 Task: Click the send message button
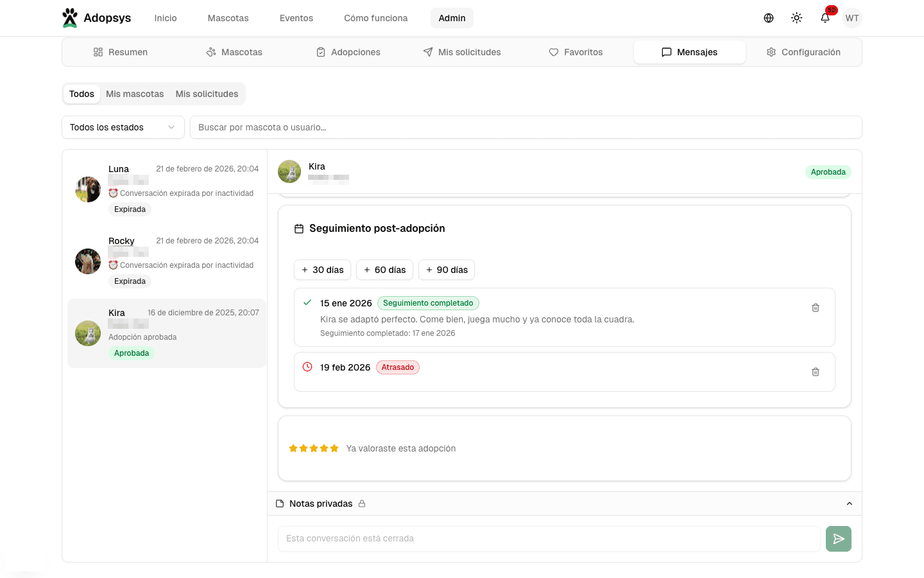click(838, 539)
